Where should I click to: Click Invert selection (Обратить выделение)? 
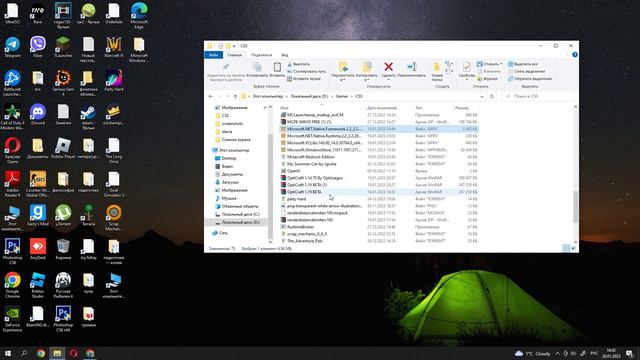click(x=530, y=79)
